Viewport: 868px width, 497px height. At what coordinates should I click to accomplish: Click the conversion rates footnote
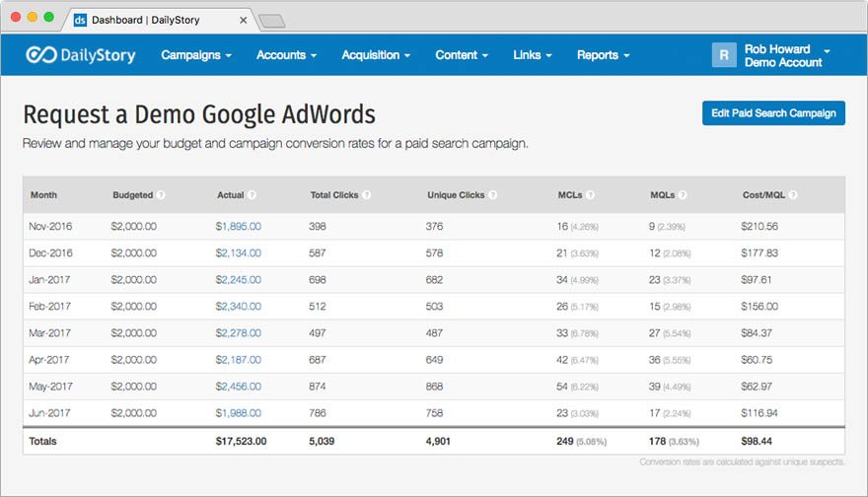(743, 461)
